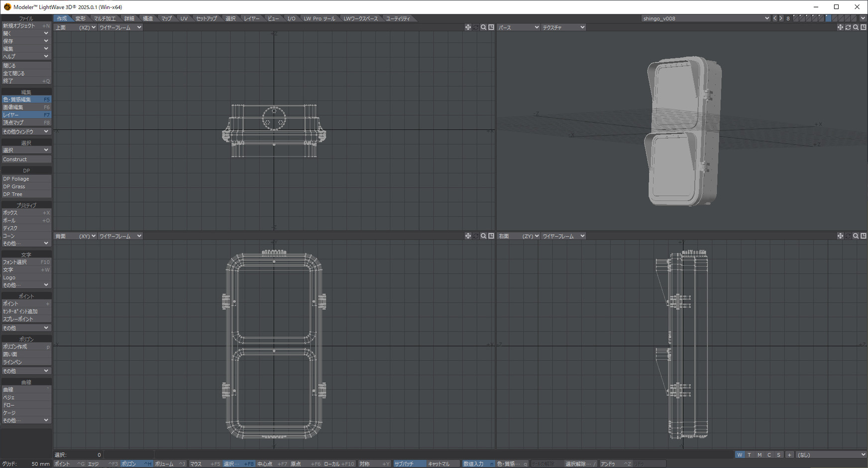Click the 選択 count field in status bar
The image size is (868, 468).
[x=78, y=455]
